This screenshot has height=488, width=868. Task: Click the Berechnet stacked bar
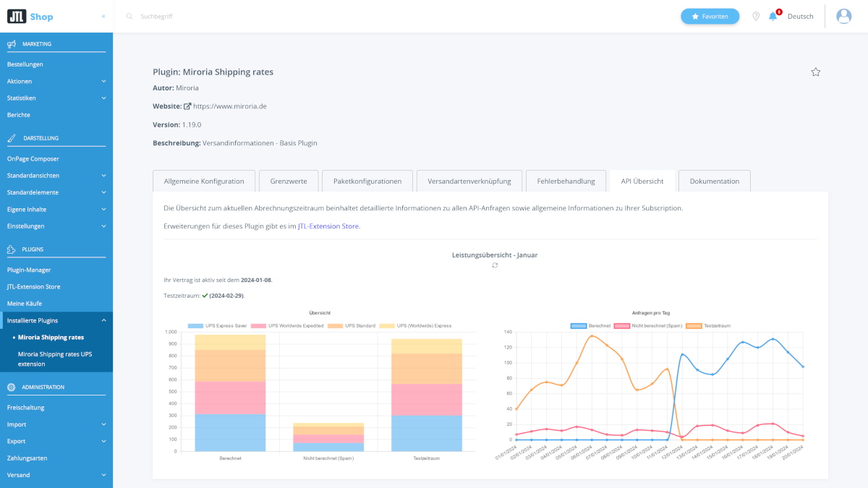(x=230, y=393)
